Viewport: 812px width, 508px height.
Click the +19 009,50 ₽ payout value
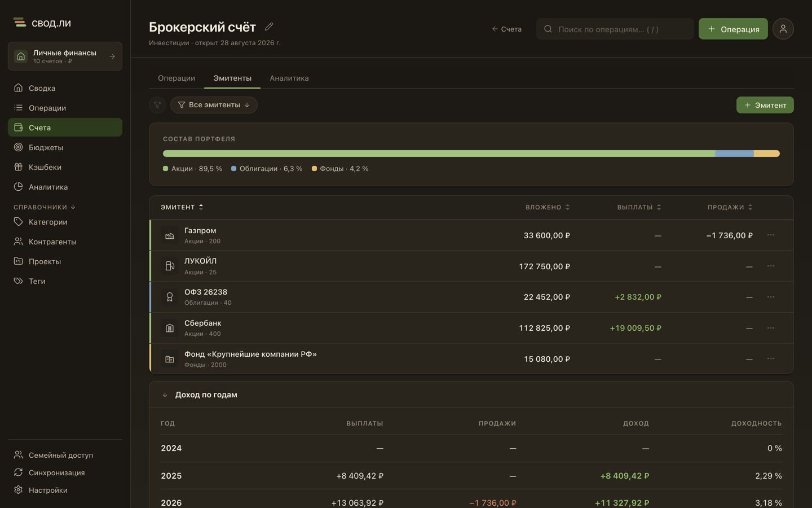(636, 328)
